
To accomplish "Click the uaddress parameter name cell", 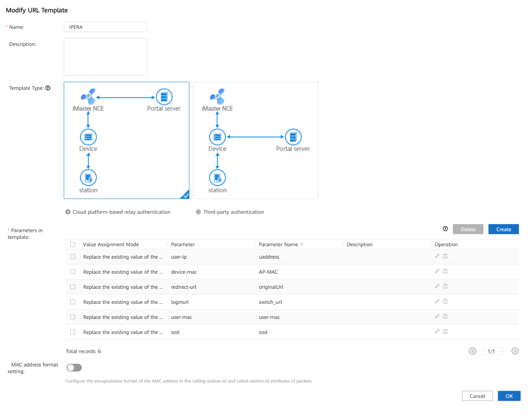I will (x=269, y=257).
